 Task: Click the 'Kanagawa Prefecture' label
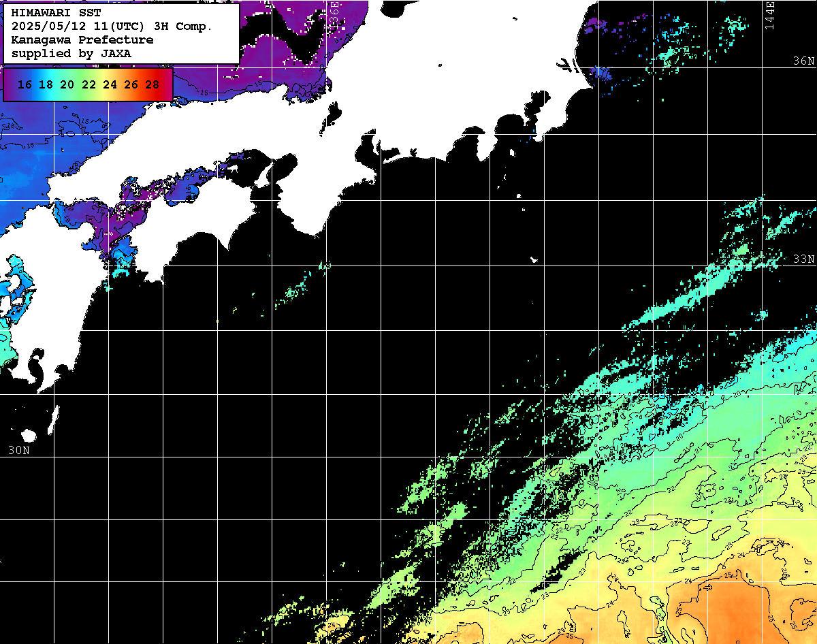pos(82,40)
